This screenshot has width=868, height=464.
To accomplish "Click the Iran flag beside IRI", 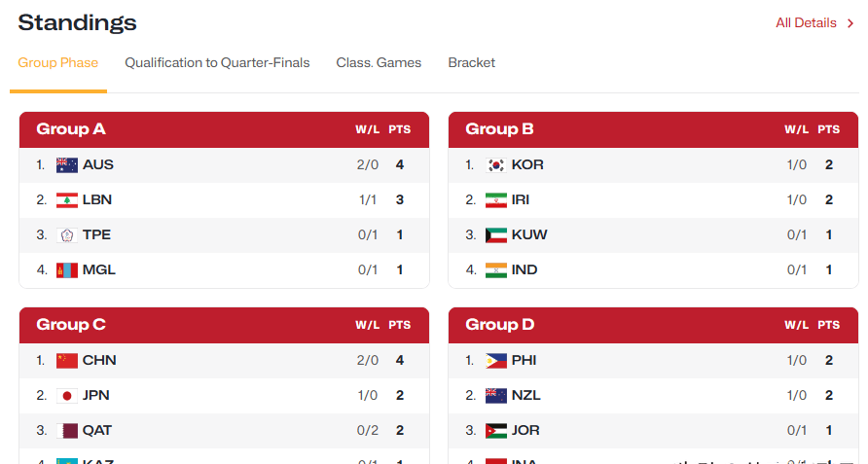I will (x=496, y=199).
